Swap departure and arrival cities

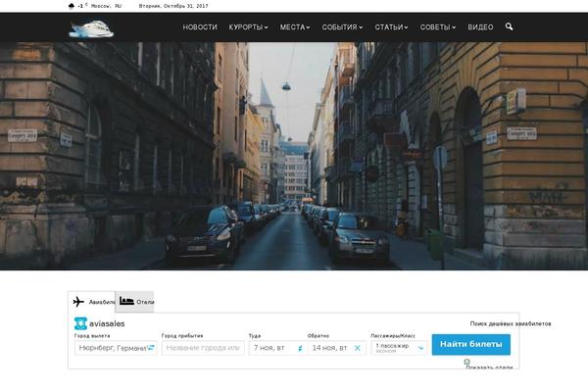151,348
